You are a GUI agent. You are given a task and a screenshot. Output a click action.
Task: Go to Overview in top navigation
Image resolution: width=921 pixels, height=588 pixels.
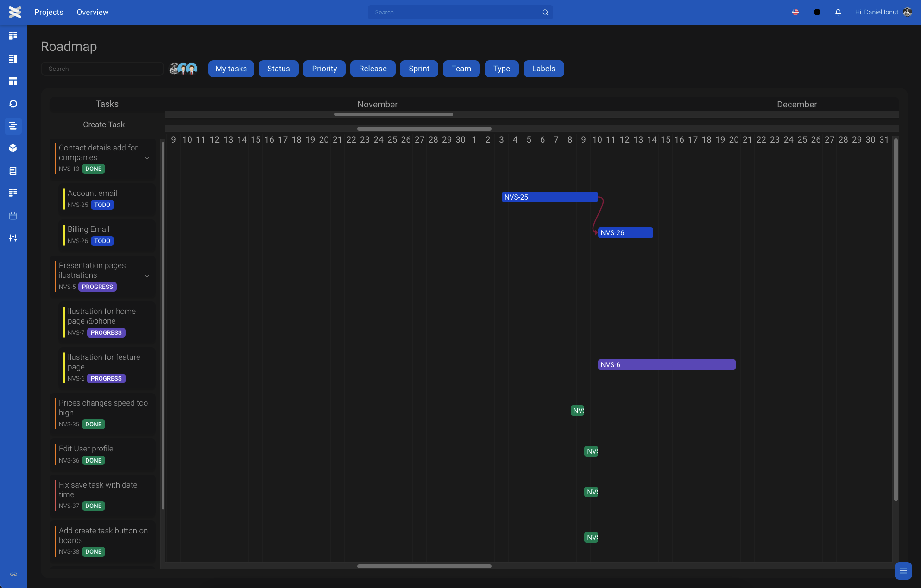(x=92, y=13)
